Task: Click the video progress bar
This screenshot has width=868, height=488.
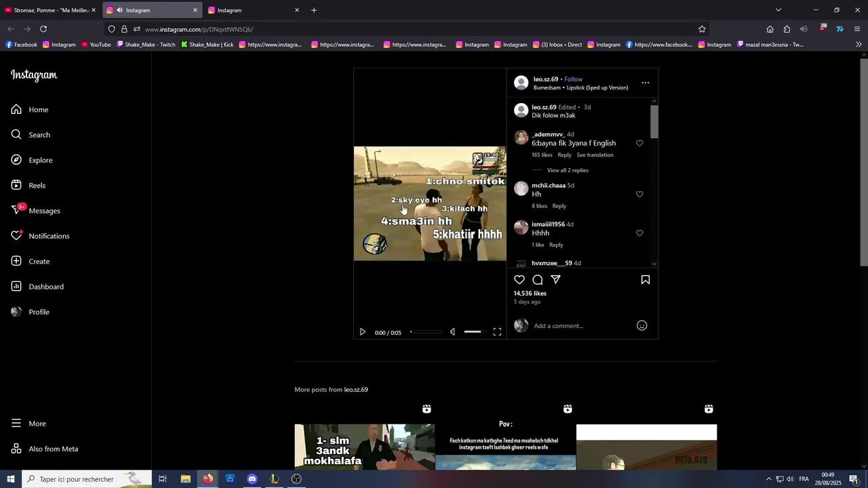Action: [x=426, y=332]
